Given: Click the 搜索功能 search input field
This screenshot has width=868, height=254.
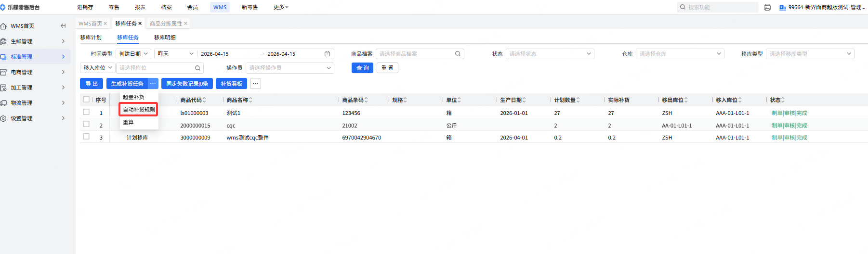Looking at the screenshot, I should 720,7.
